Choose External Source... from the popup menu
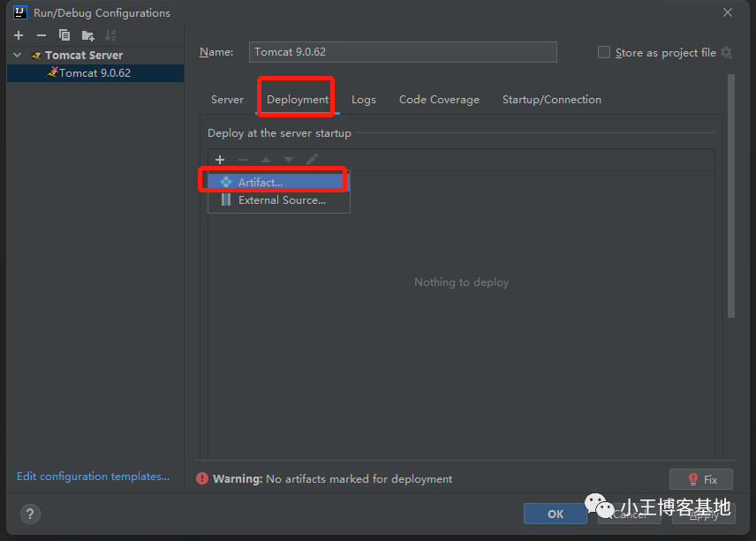This screenshot has height=541, width=756. (281, 200)
